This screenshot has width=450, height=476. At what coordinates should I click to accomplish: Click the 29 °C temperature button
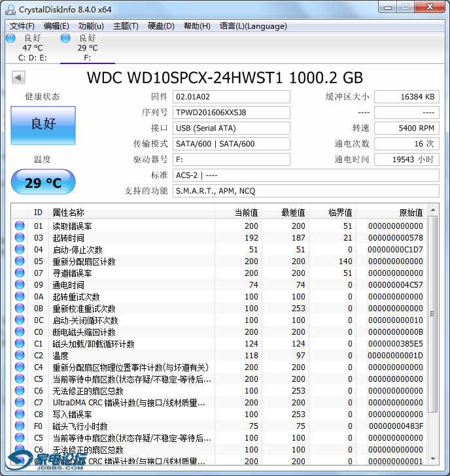point(43,182)
